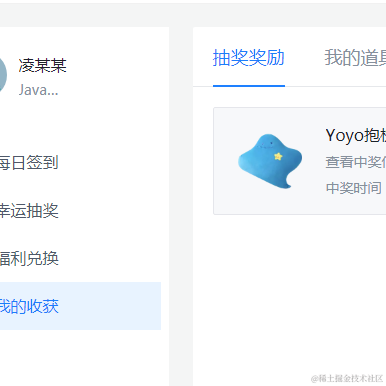
Task: Click the Java... subtitle under username
Action: tap(38, 90)
